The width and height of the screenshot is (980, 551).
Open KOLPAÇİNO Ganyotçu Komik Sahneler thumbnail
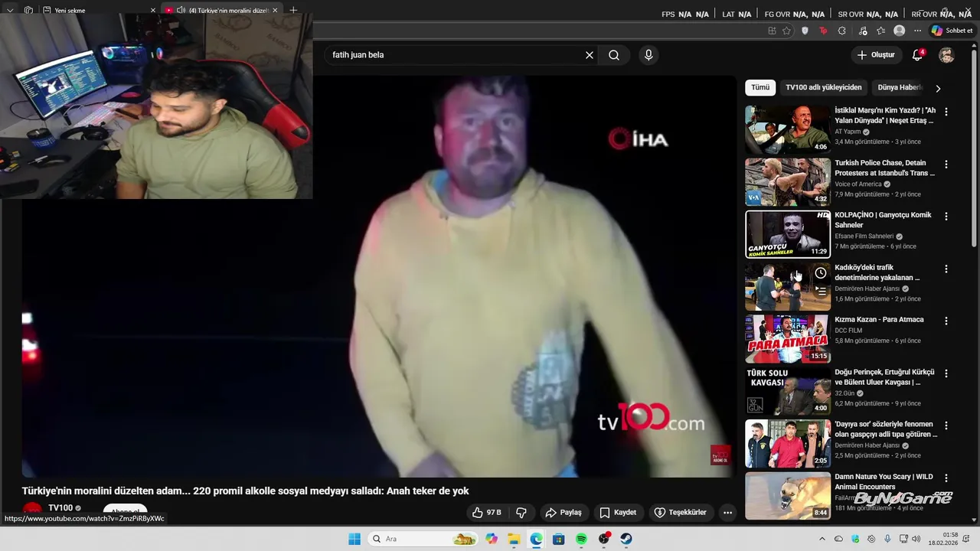pos(788,234)
